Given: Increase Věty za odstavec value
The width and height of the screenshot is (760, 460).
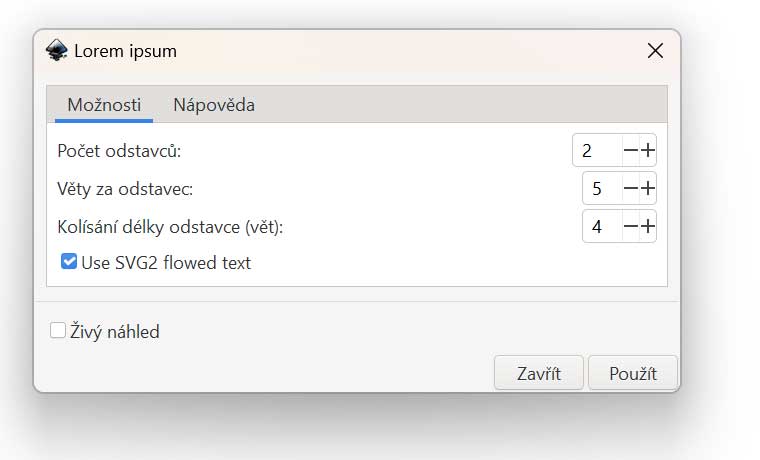Looking at the screenshot, I should [x=648, y=188].
